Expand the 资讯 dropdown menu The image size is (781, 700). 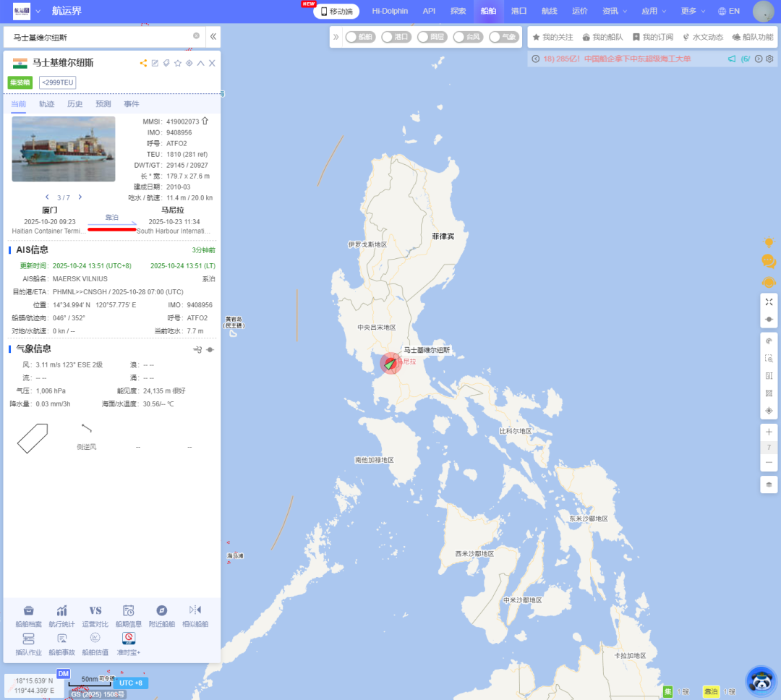[x=615, y=11]
